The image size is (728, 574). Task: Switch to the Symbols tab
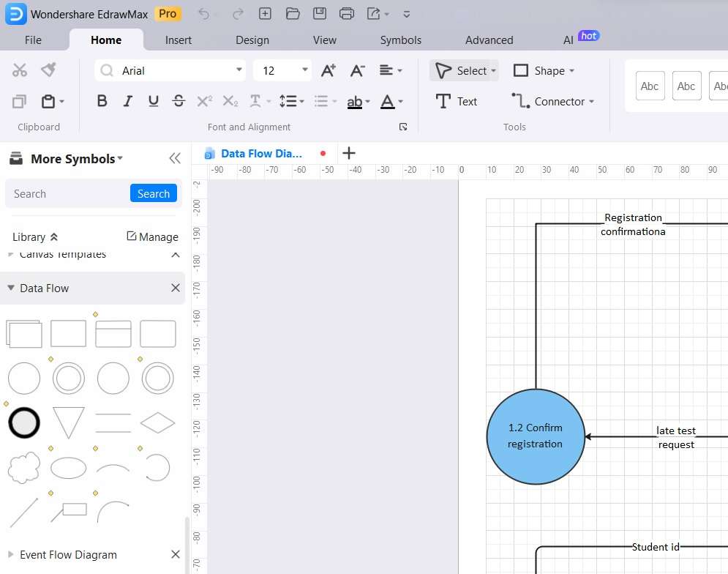401,40
